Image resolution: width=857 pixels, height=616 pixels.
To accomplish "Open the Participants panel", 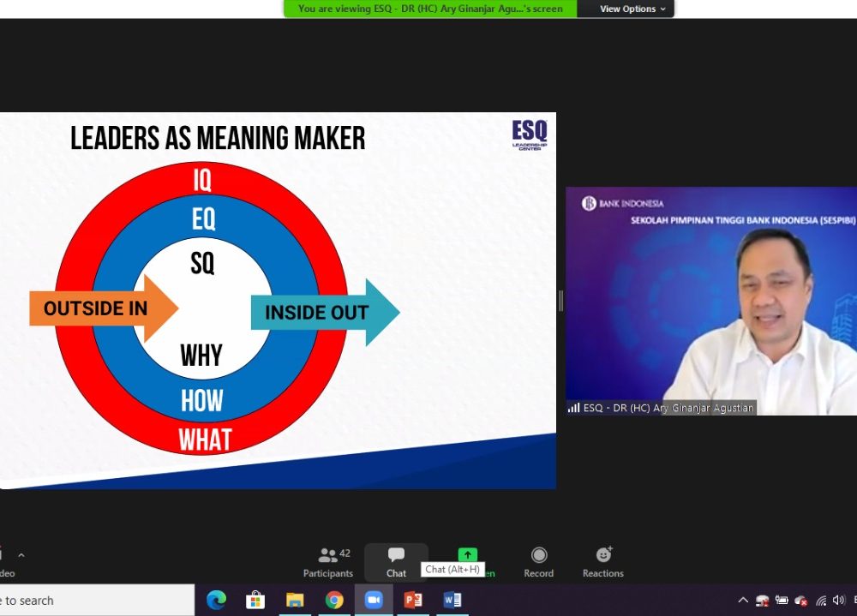I will pyautogui.click(x=327, y=562).
